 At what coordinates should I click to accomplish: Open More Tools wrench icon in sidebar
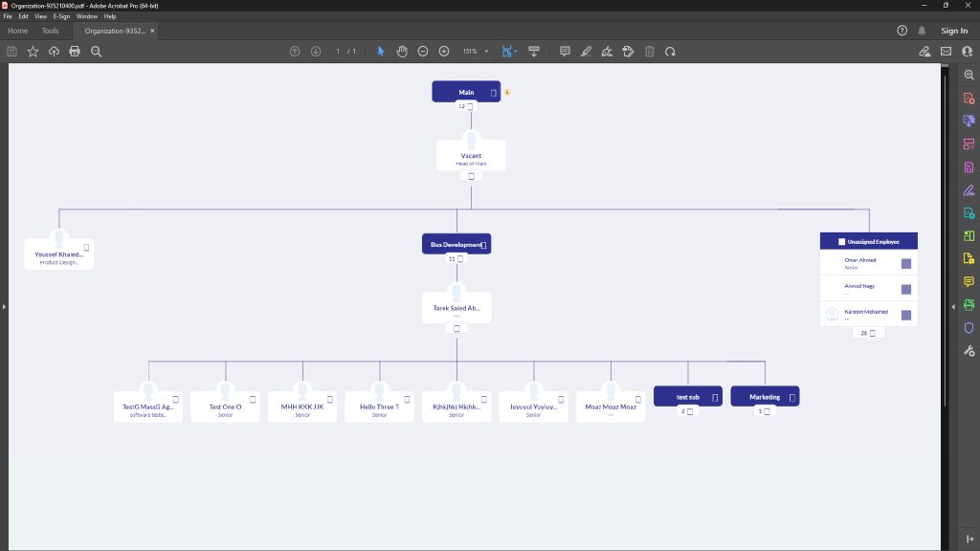click(969, 351)
